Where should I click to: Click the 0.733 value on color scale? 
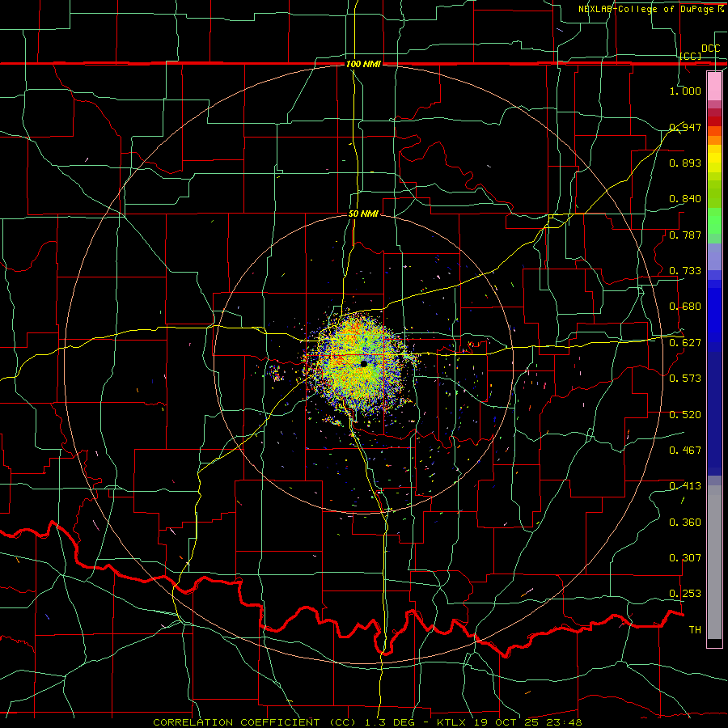(685, 271)
